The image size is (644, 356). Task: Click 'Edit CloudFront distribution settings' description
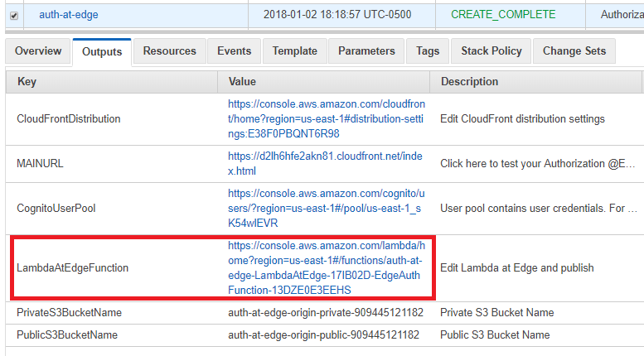pos(522,119)
